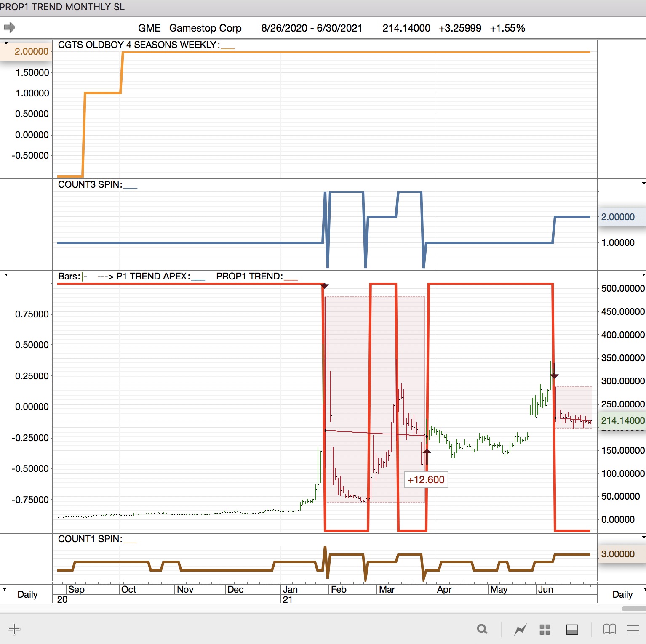Select the PROP1 TREND red legend swatch

click(291, 277)
